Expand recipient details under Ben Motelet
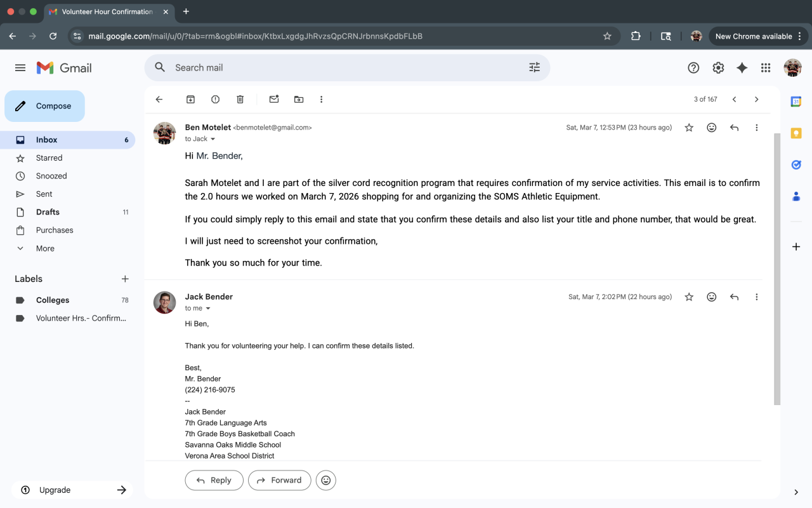 tap(213, 139)
